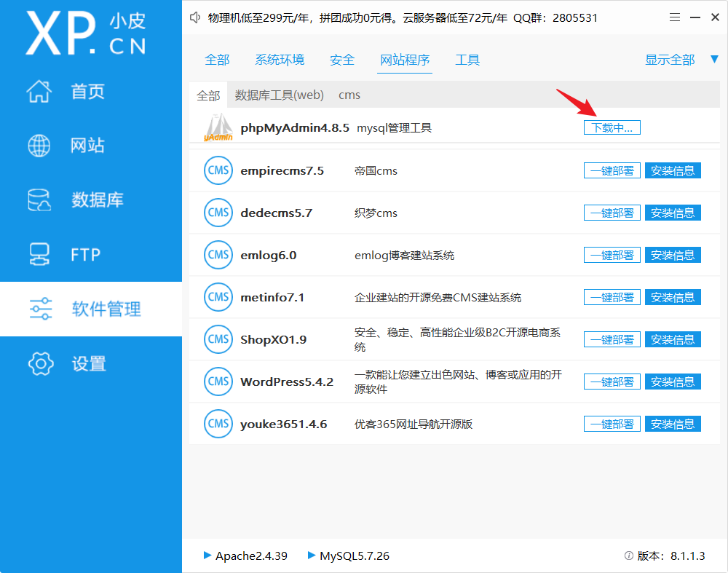728x573 pixels.
Task: Click the WordPress CMS circle icon
Action: (218, 382)
